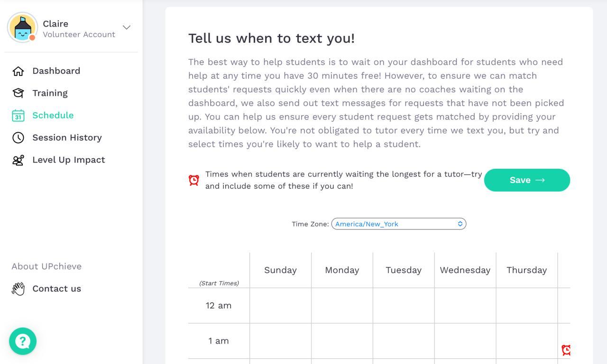607x364 pixels.
Task: Click the Dashboard home icon
Action: pyautogui.click(x=18, y=71)
